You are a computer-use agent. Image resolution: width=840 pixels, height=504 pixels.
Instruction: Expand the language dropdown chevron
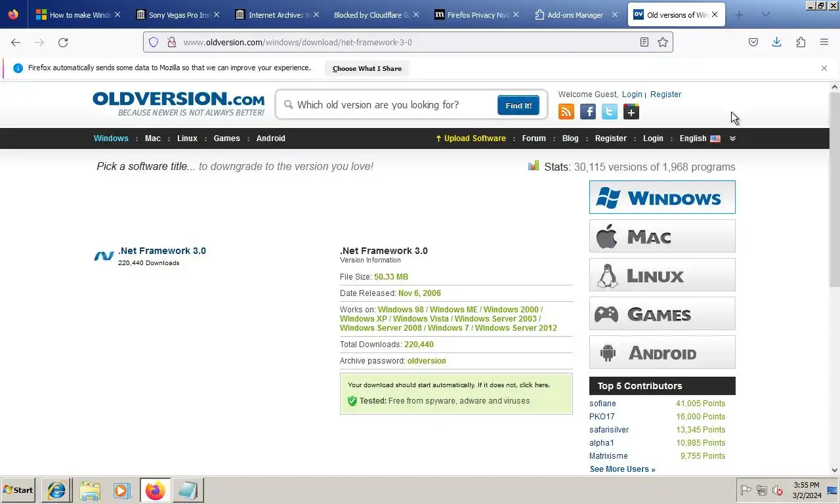pos(732,138)
